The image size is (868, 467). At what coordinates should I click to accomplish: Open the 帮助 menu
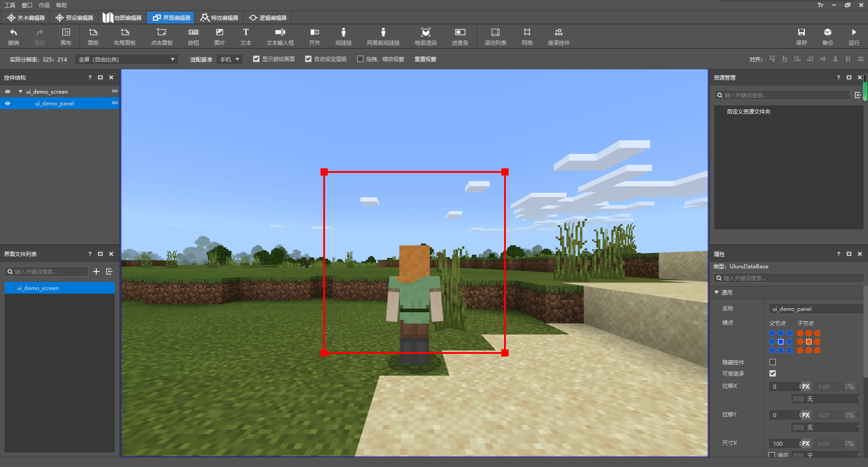pos(61,5)
